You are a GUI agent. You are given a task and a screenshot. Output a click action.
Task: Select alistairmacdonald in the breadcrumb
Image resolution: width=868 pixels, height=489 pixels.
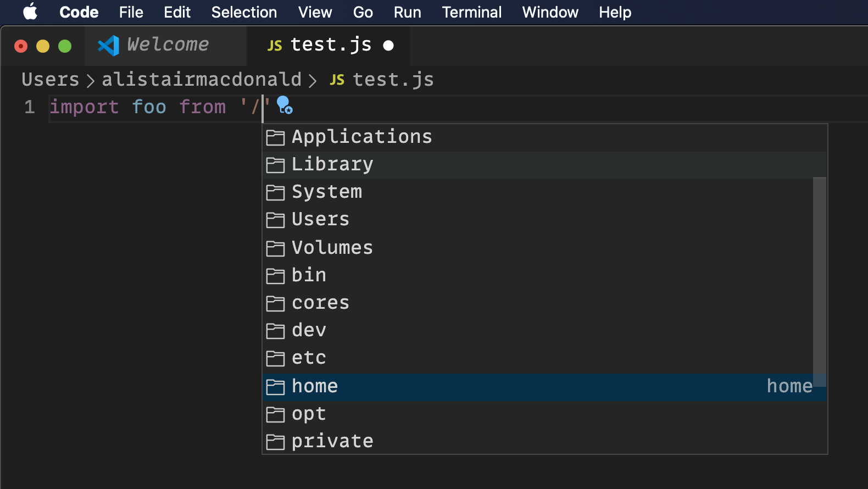[x=202, y=80]
